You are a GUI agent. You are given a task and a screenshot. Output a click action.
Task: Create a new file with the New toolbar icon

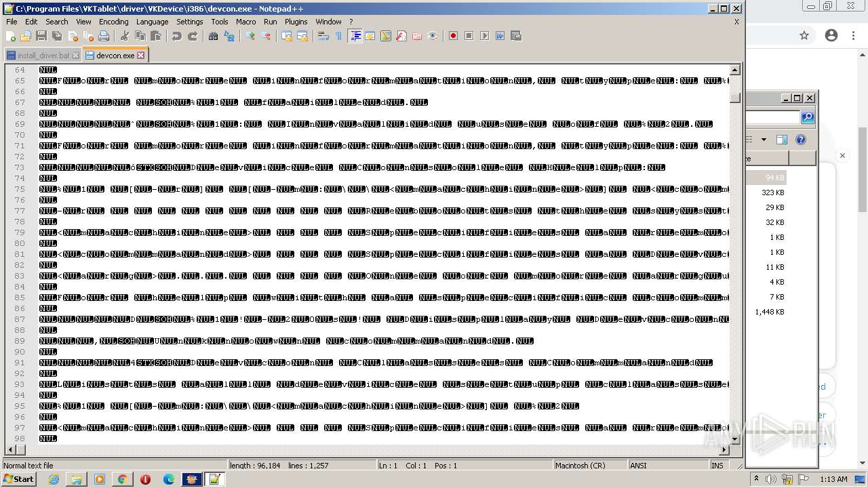click(x=10, y=36)
